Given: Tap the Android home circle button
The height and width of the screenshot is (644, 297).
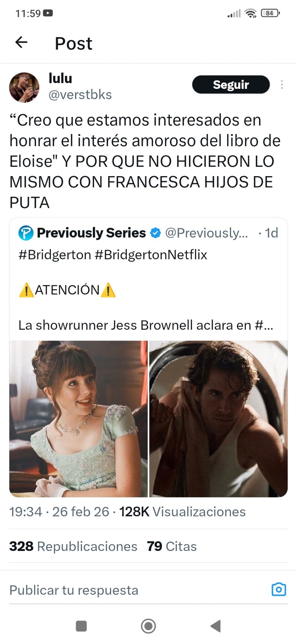Looking at the screenshot, I should 148,626.
